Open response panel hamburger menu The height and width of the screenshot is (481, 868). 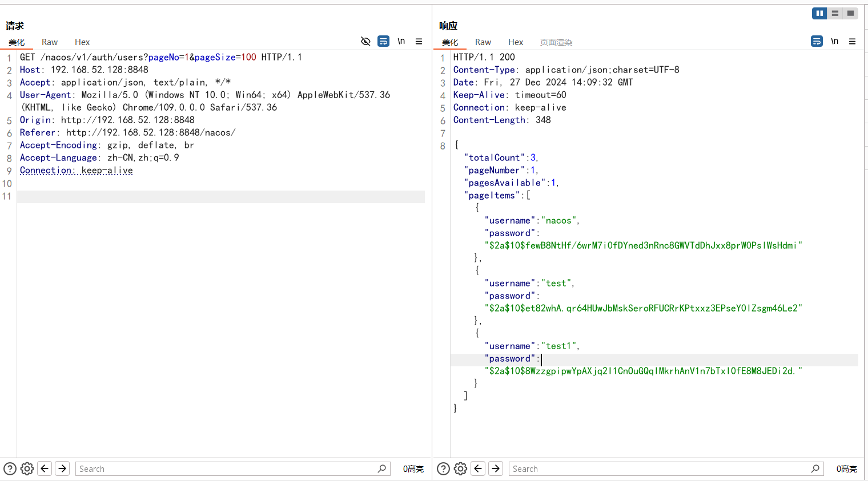852,41
